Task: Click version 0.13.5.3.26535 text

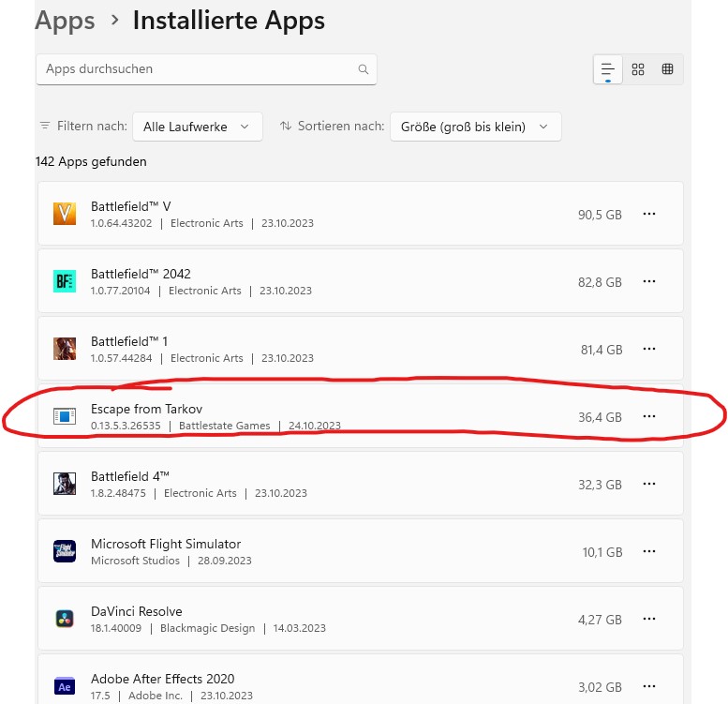Action: [126, 426]
